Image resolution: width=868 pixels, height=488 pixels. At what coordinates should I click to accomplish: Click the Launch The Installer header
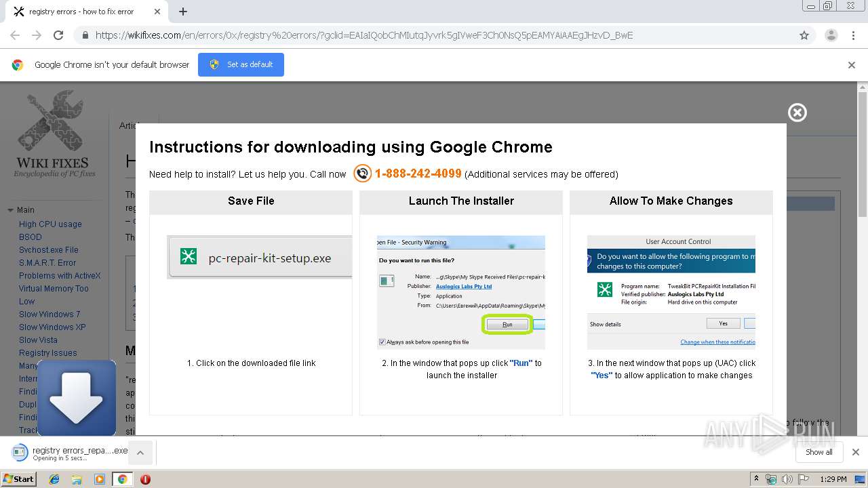pos(461,201)
